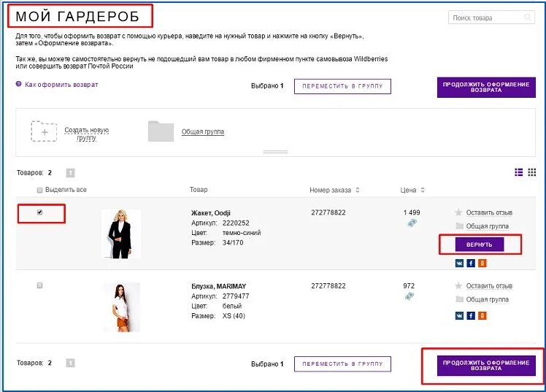Viewport: 546px width, 392px height.
Task: Open 'Как оформить возврат' help link
Action: tap(61, 85)
